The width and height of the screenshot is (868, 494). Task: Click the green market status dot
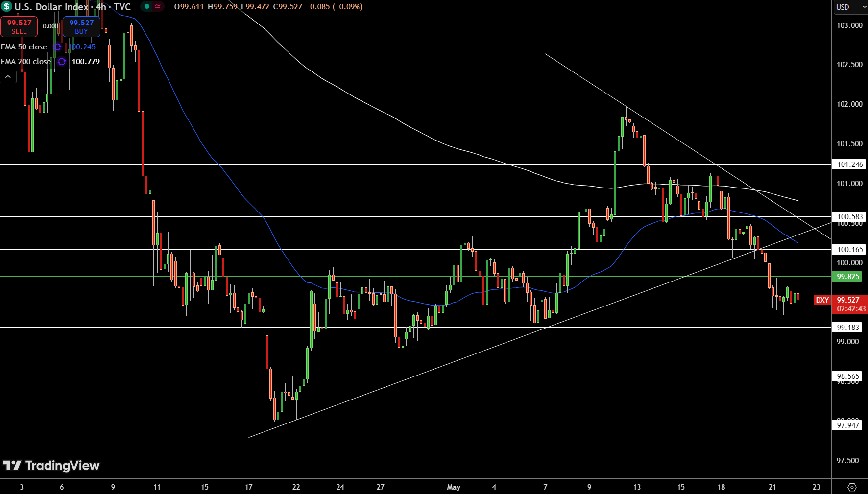[146, 7]
